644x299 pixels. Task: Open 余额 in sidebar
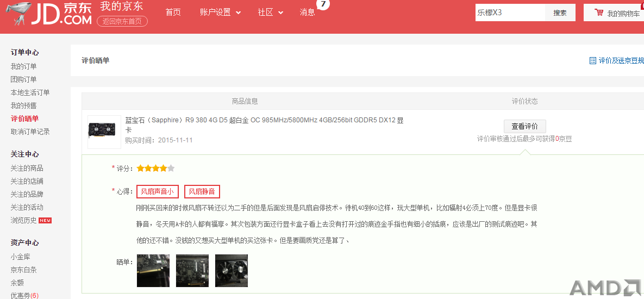click(x=17, y=283)
